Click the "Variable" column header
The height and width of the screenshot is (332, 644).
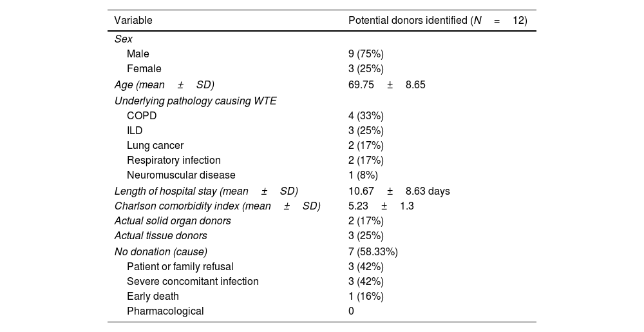[x=133, y=21]
